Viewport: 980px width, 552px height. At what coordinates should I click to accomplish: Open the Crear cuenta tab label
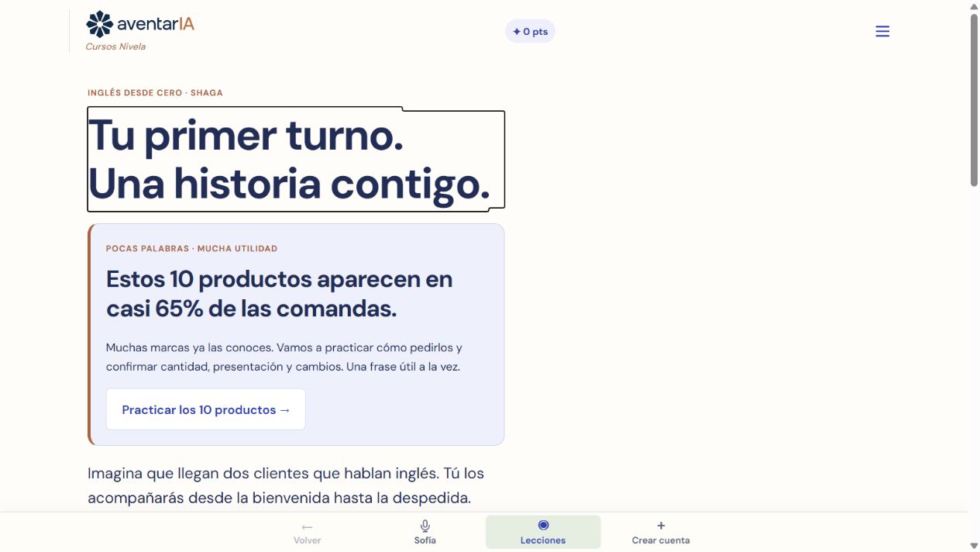tap(661, 540)
